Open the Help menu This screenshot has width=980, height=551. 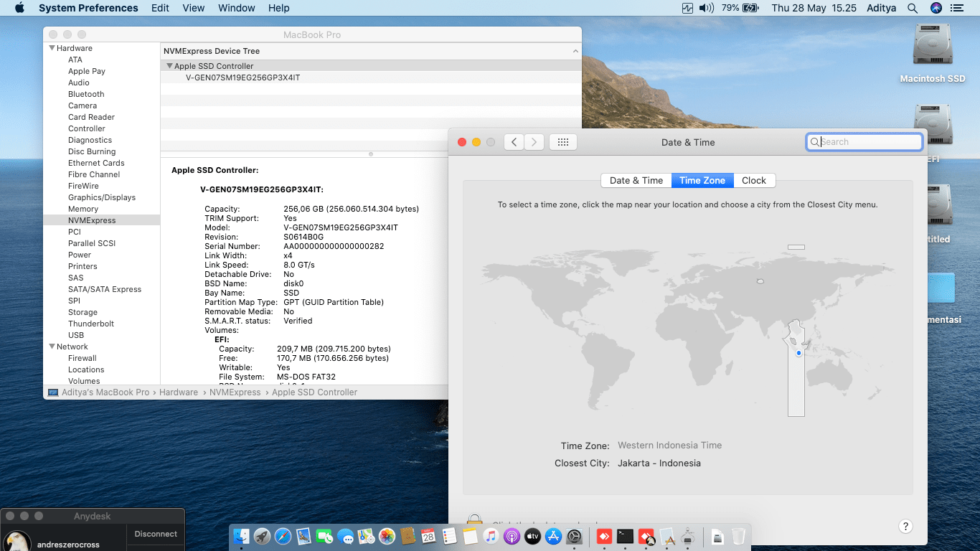[x=279, y=8]
